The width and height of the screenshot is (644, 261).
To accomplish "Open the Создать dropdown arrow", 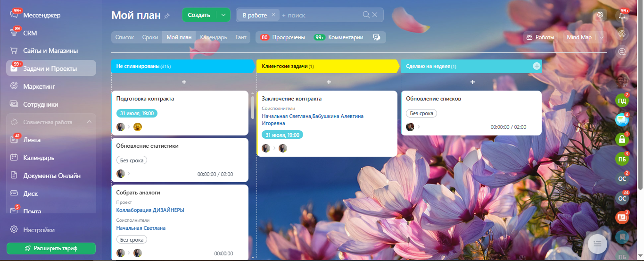I will click(223, 15).
